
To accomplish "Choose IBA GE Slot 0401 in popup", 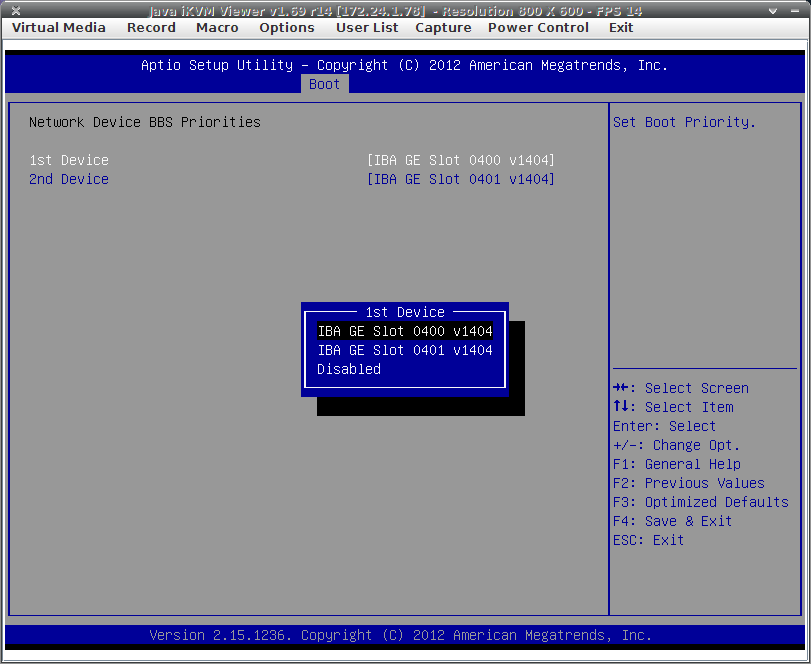I will [x=405, y=350].
